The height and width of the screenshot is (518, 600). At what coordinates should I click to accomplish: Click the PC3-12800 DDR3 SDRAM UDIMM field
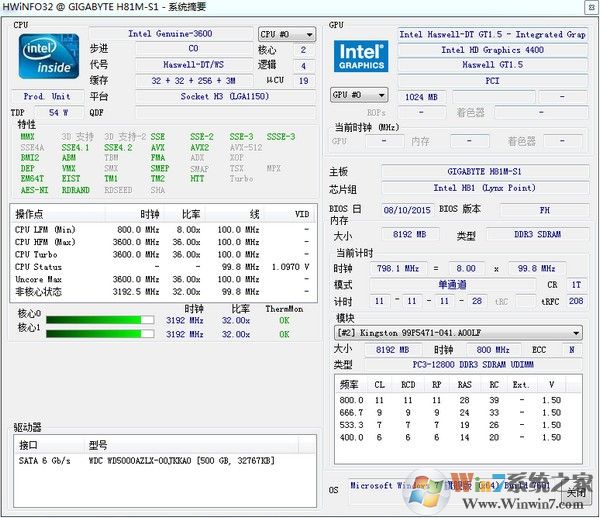[473, 365]
